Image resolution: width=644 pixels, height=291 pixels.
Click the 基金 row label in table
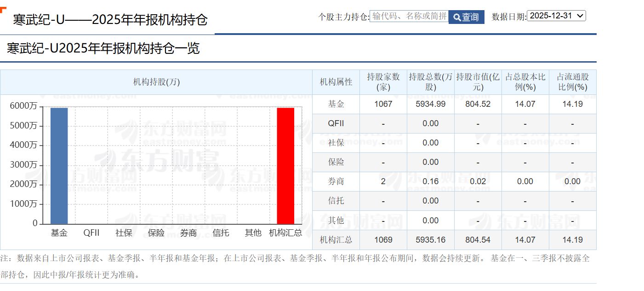point(336,104)
